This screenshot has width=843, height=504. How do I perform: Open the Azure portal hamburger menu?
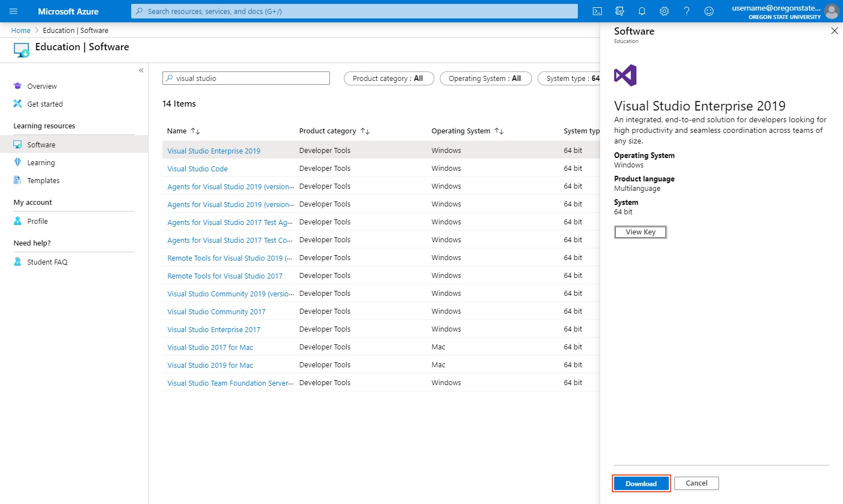point(13,11)
